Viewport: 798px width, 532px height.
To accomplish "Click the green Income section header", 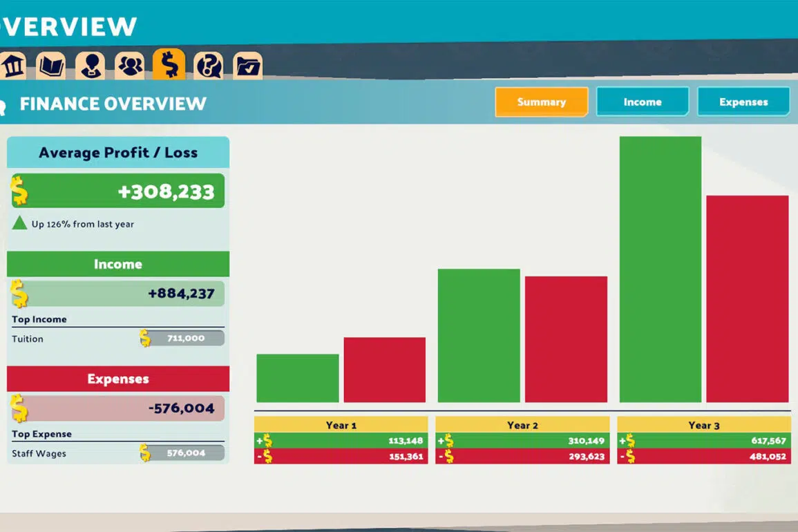I will tap(118, 264).
